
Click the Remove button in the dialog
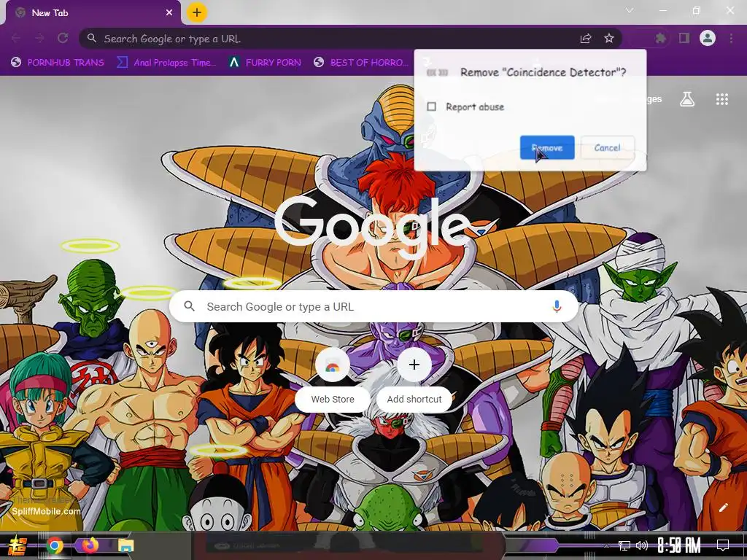547,147
